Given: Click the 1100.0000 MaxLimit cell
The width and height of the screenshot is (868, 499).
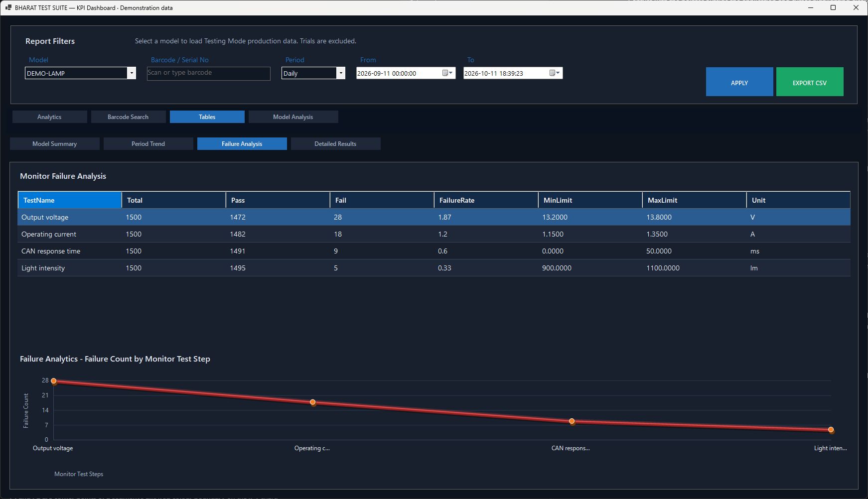Looking at the screenshot, I should point(694,268).
